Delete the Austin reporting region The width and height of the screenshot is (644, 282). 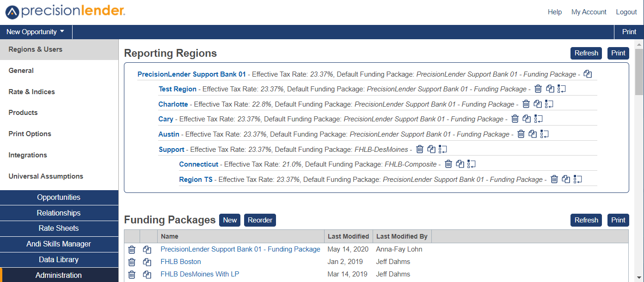click(x=521, y=134)
